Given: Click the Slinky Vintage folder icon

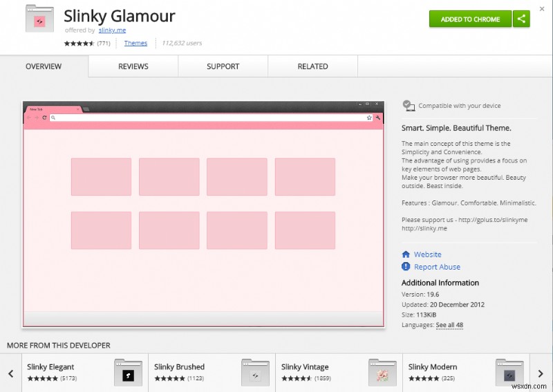Looking at the screenshot, I should click(x=382, y=373).
